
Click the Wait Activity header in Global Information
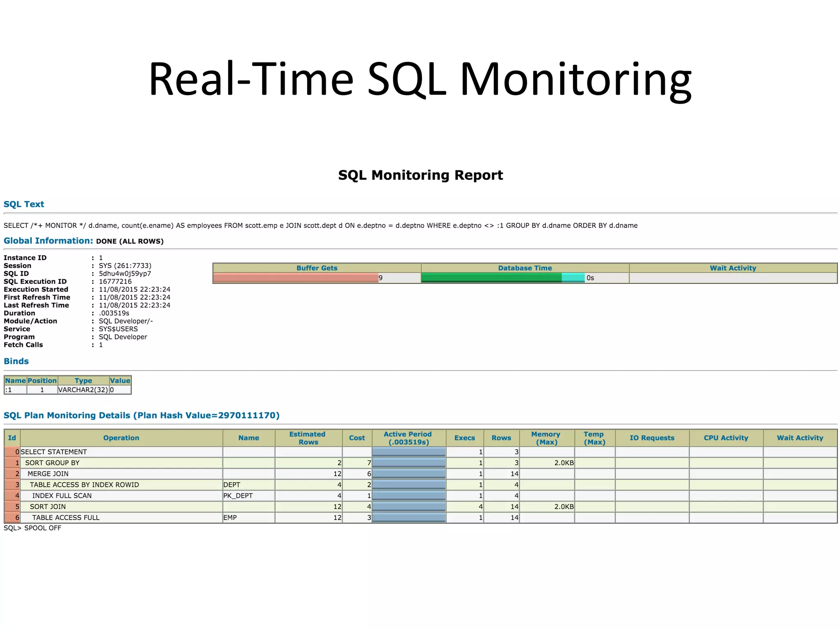733,268
